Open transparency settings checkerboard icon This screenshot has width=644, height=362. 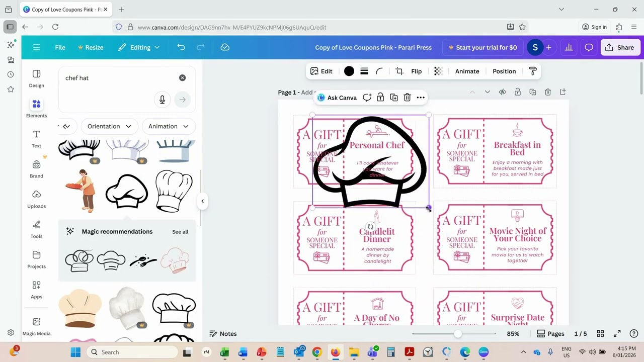pos(438,71)
